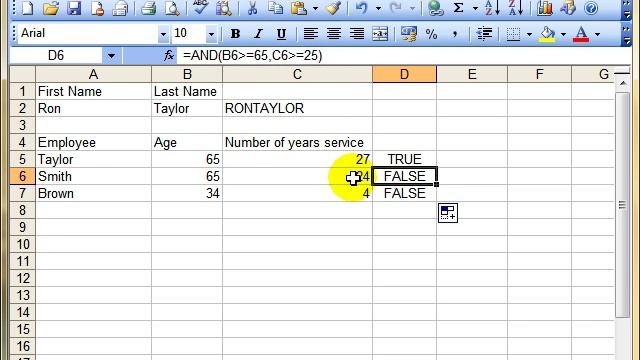Select row 10 header
640x360 pixels.
click(22, 244)
